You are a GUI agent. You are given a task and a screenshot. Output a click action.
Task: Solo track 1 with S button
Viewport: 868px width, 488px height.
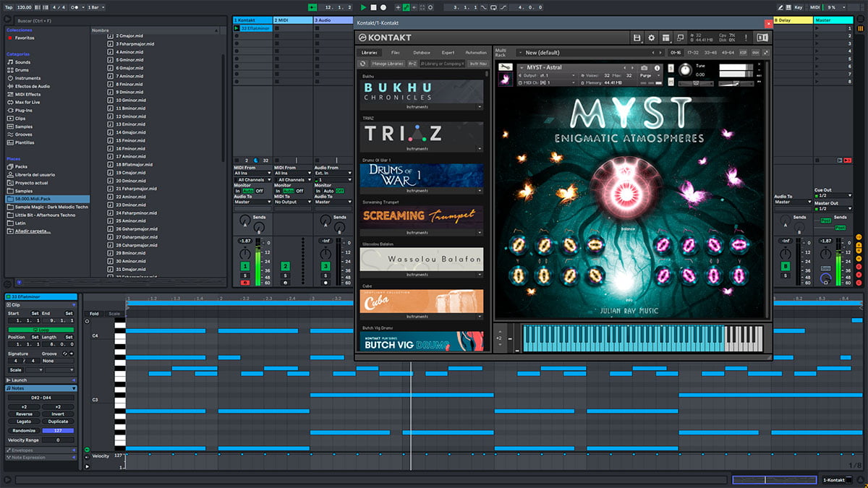[x=244, y=275]
